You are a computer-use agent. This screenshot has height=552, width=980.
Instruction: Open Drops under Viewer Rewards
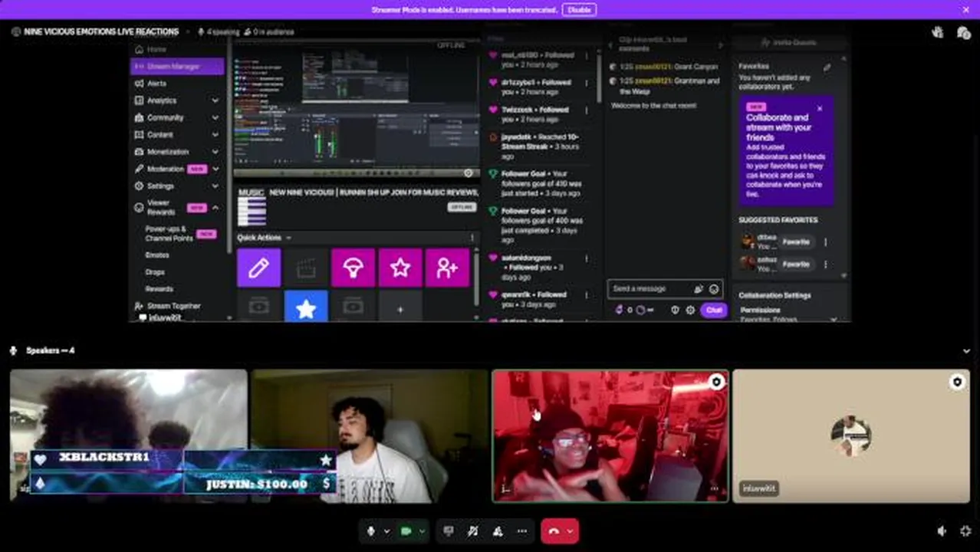point(155,271)
